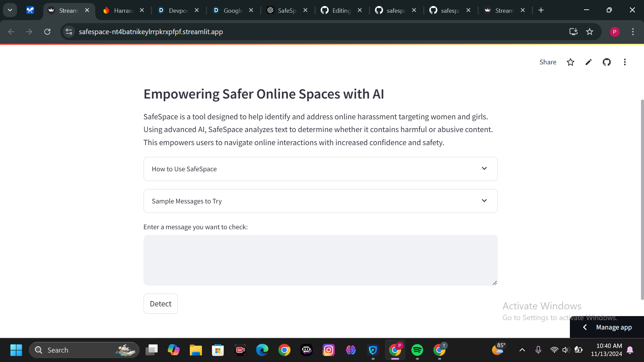This screenshot has height=362, width=644.
Task: Click the Chrome profile avatar P
Action: [x=614, y=32]
